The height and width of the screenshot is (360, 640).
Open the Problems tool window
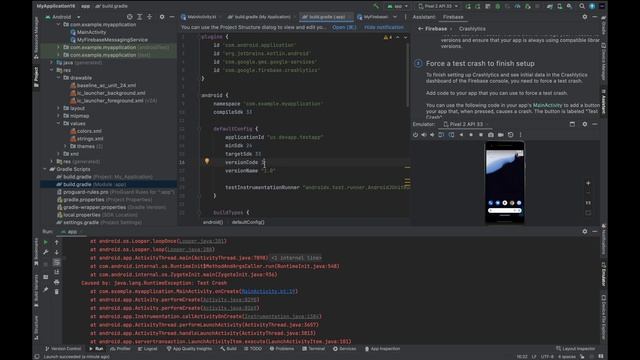[282, 349]
